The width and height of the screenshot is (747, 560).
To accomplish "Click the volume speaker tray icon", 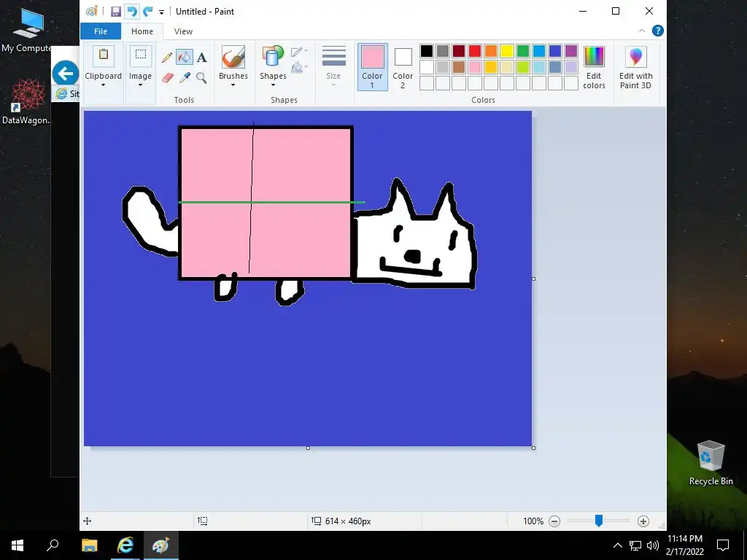I will tap(653, 545).
